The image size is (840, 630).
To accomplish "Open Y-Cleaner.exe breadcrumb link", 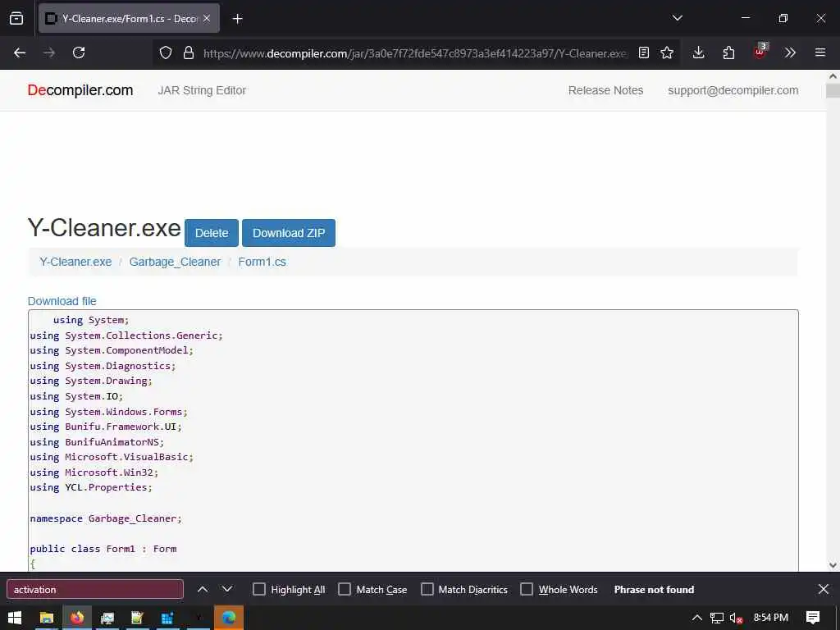I will point(75,262).
